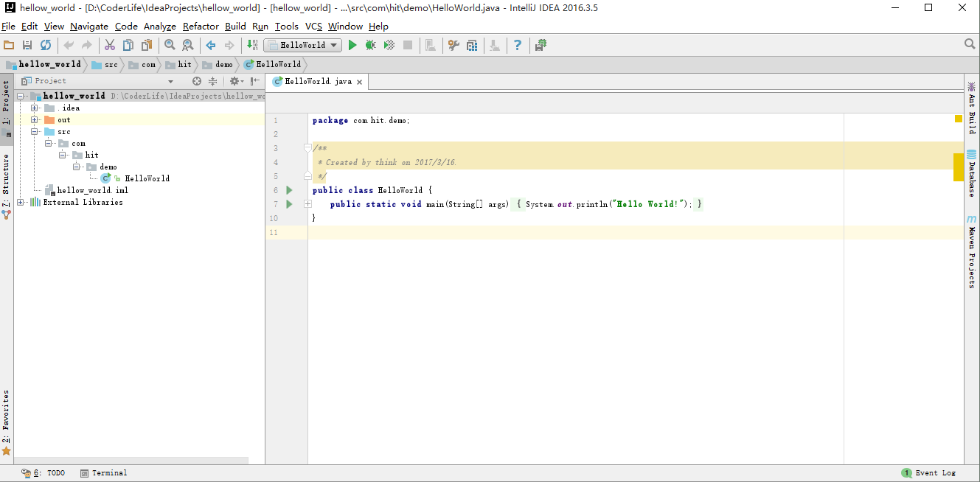Run HelloWorld with the green play button
980x482 pixels.
(x=352, y=45)
